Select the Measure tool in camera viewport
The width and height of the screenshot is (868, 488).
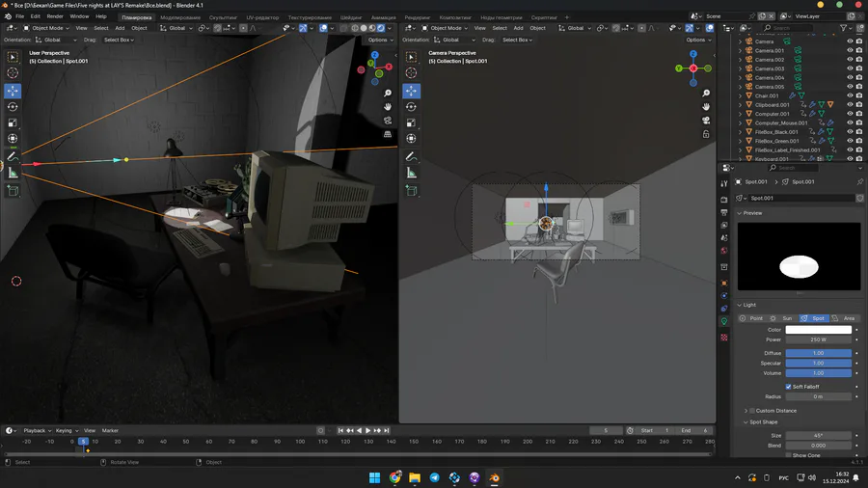pos(411,174)
